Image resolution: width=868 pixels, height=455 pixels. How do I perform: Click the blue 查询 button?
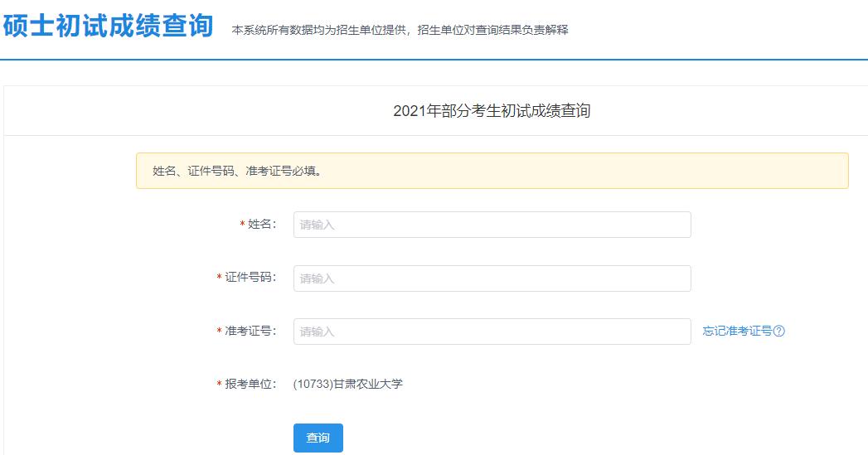tap(318, 438)
